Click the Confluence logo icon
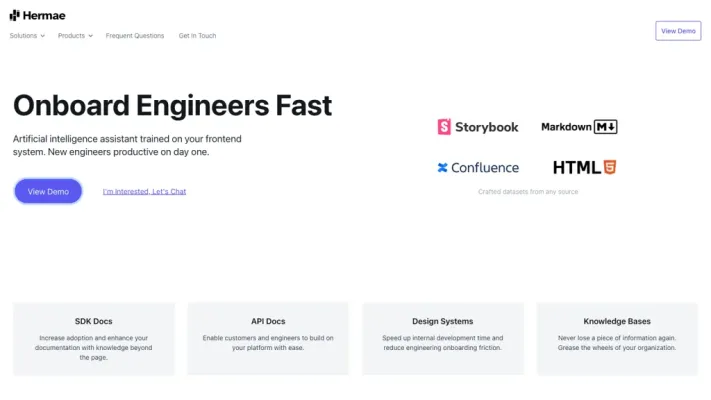Screen dimensions: 711x400 (x=443, y=168)
